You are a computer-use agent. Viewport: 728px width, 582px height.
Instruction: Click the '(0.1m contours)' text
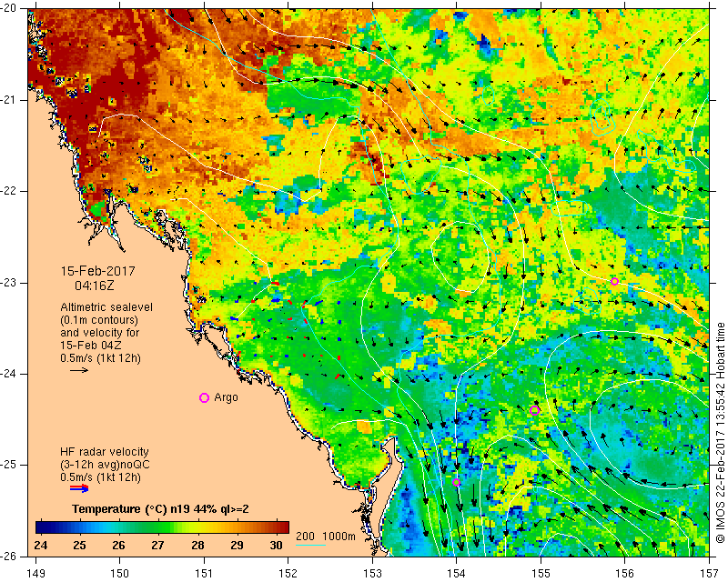pos(99,320)
